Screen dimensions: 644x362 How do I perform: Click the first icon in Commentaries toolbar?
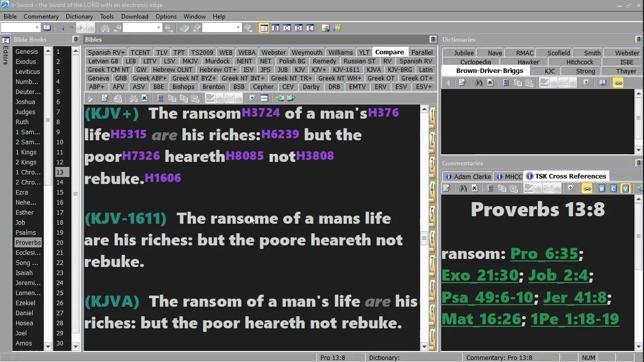[447, 189]
